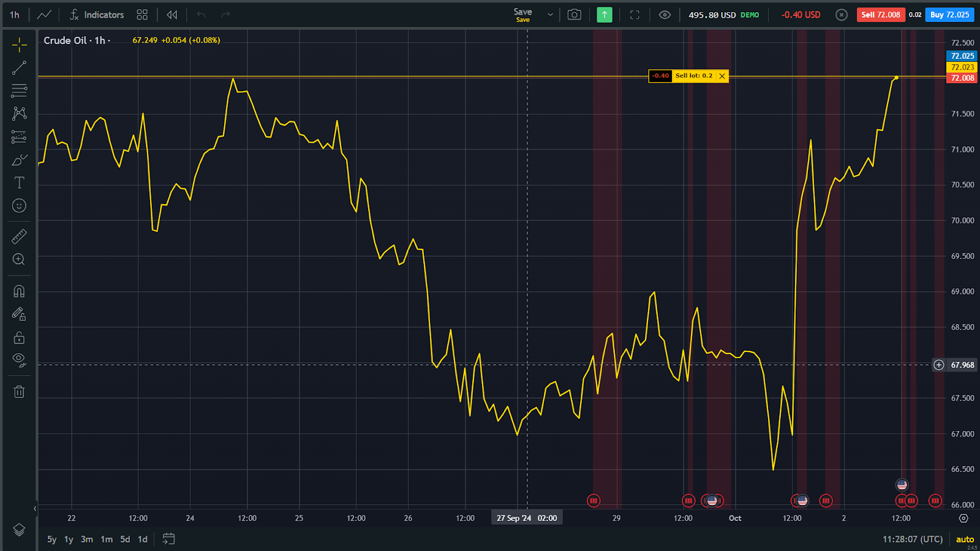Click the green publish arrow button
The height and width of the screenshot is (551, 980).
(605, 15)
